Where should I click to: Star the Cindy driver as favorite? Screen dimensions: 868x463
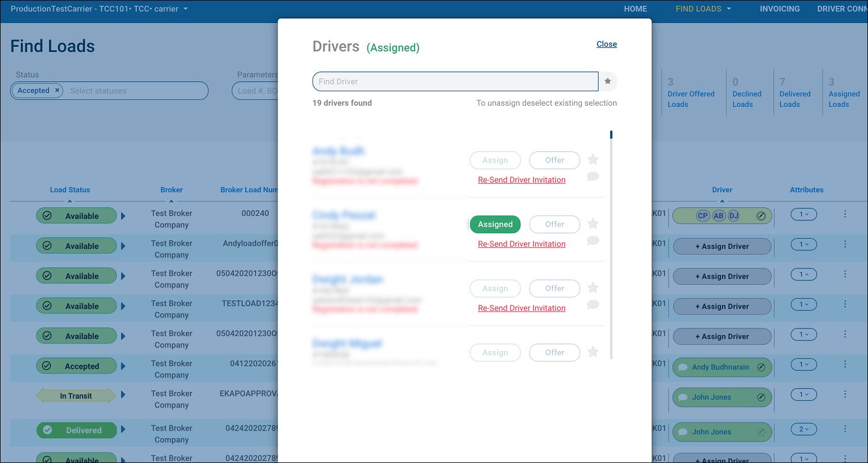coord(593,224)
